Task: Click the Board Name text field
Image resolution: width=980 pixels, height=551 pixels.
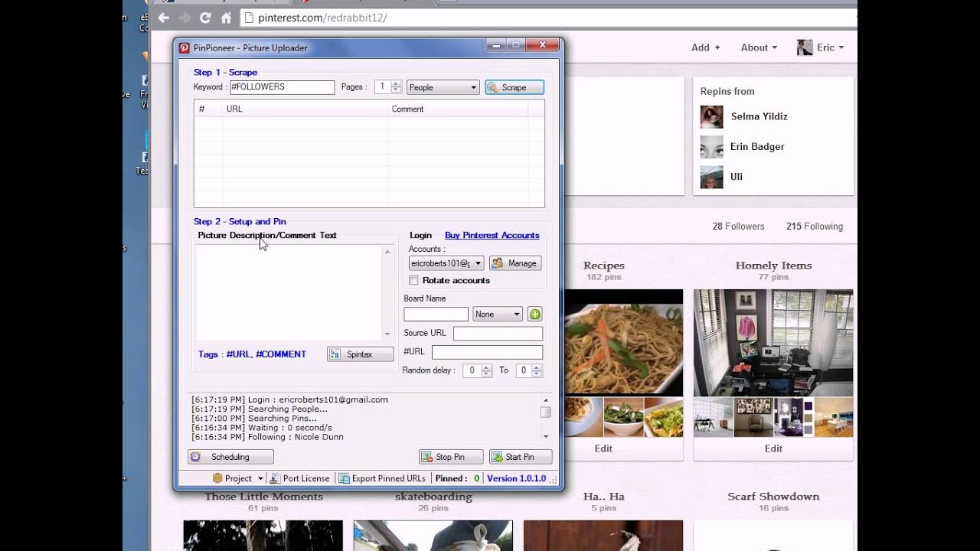Action: coord(436,315)
